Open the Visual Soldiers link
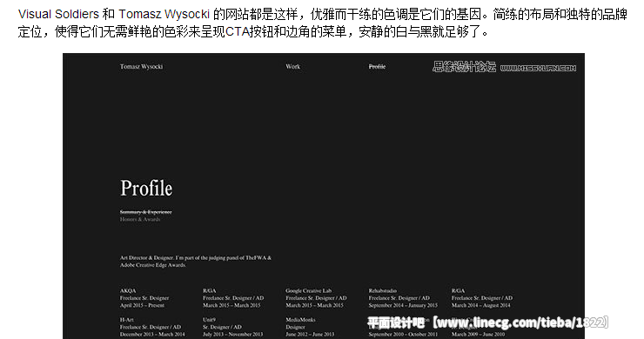Image resolution: width=644 pixels, height=339 pixels. tap(58, 15)
